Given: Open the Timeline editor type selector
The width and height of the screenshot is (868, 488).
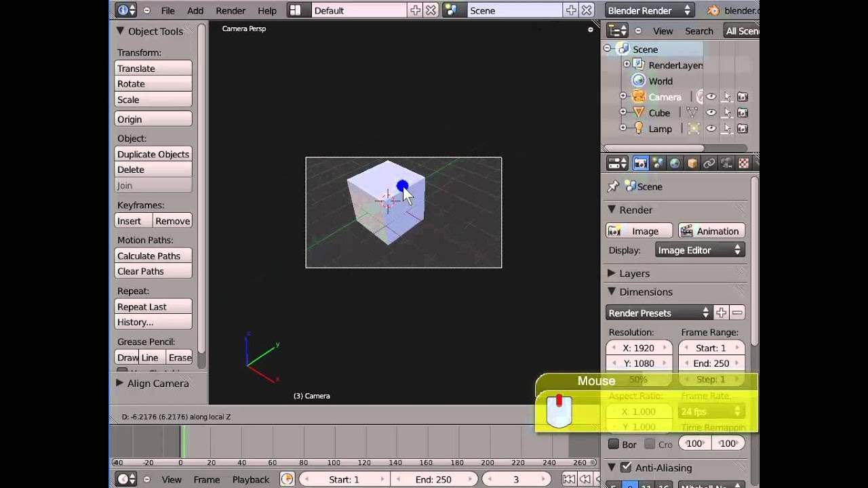Looking at the screenshot, I should pyautogui.click(x=126, y=479).
